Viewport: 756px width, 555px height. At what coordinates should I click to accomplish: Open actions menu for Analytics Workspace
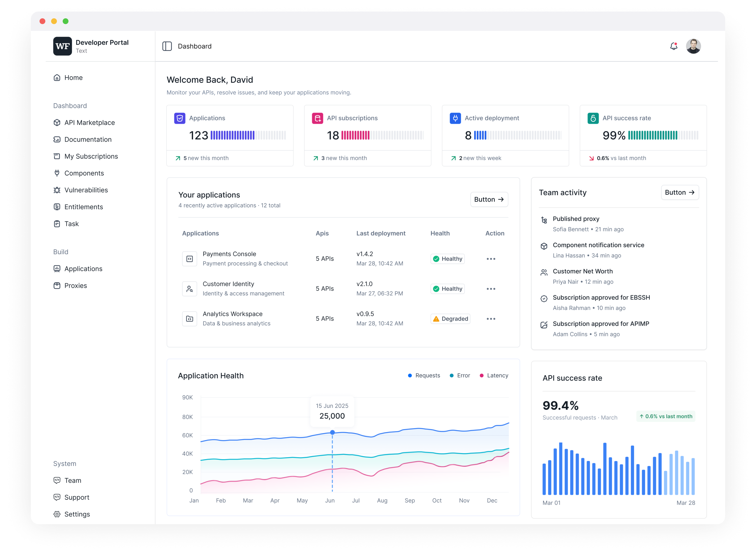(491, 318)
